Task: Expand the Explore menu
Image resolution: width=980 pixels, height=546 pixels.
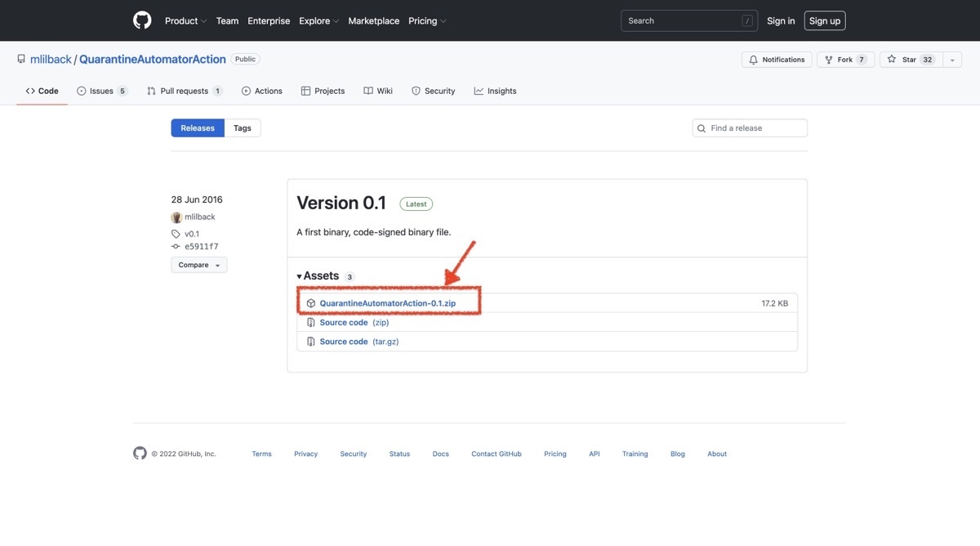Action: coord(318,21)
